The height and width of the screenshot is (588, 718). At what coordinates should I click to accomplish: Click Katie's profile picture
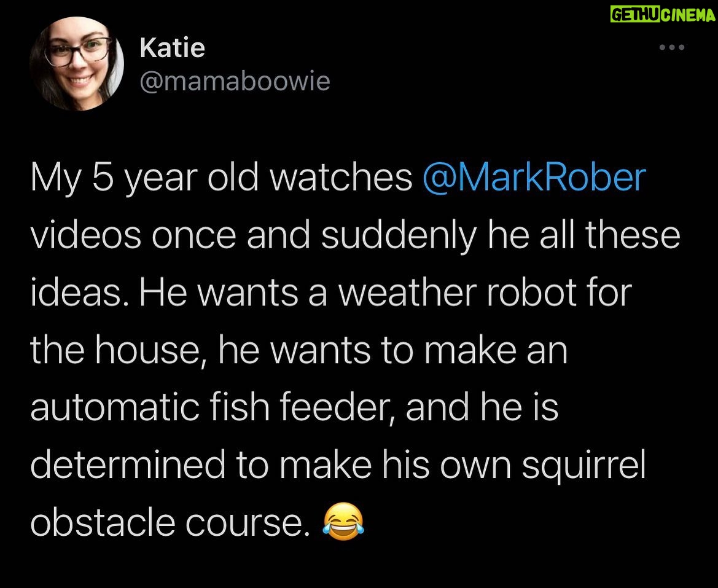[x=76, y=63]
